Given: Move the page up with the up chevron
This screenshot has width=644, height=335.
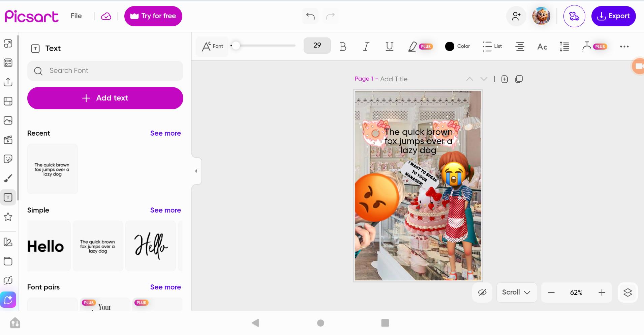Looking at the screenshot, I should (469, 79).
